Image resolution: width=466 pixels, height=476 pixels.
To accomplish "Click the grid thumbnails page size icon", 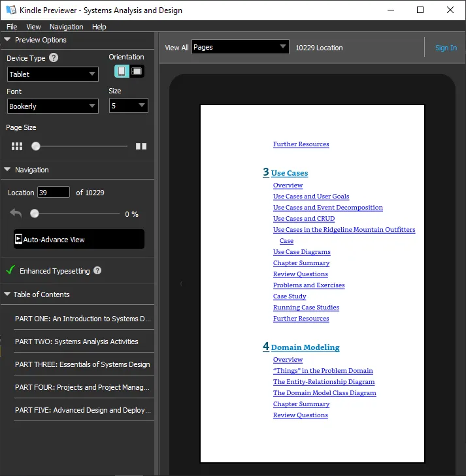I will click(17, 146).
